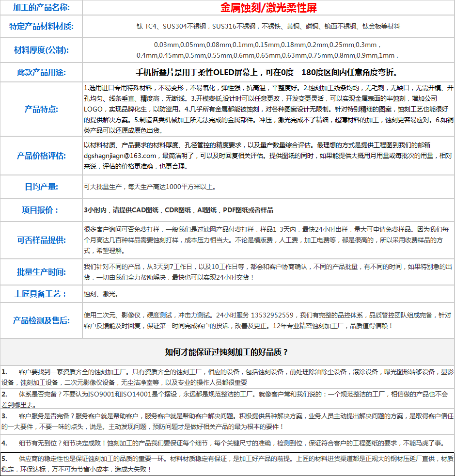Click the email dgshagnjiagn@163.com

pyautogui.click(x=120, y=156)
